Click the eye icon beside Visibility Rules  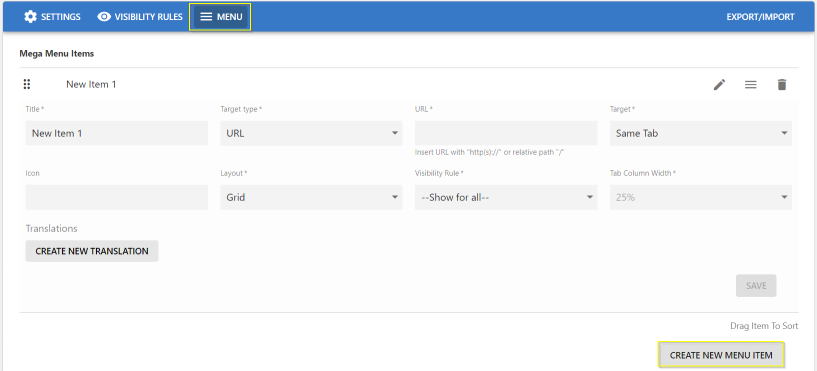tap(104, 17)
